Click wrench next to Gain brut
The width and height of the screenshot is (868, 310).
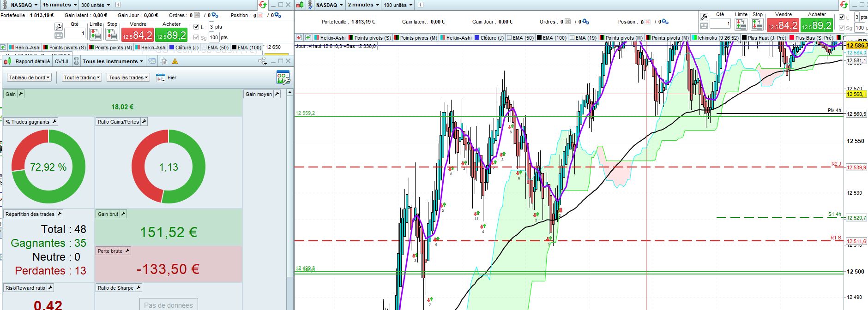tap(123, 214)
